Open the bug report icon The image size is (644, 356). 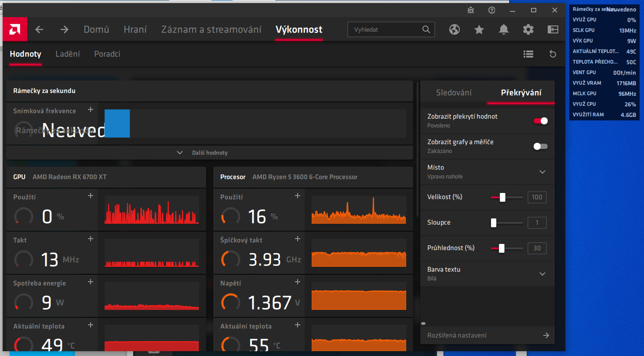(x=471, y=10)
